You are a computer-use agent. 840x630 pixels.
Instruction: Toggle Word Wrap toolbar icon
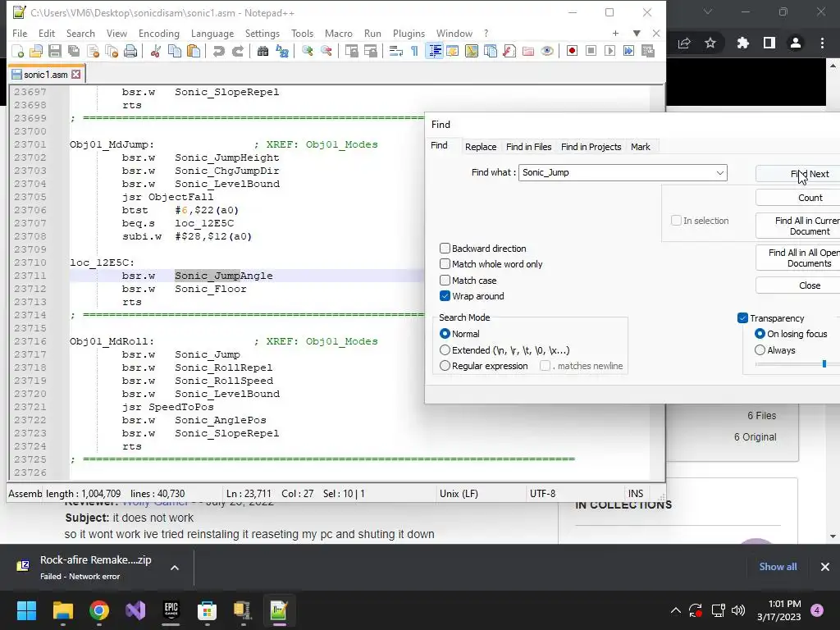(396, 52)
